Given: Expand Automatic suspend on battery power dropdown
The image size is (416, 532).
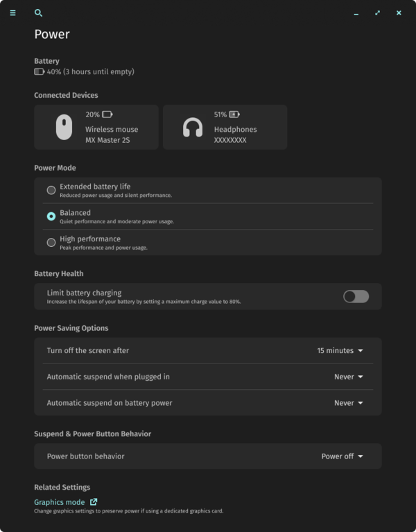Looking at the screenshot, I should 348,403.
